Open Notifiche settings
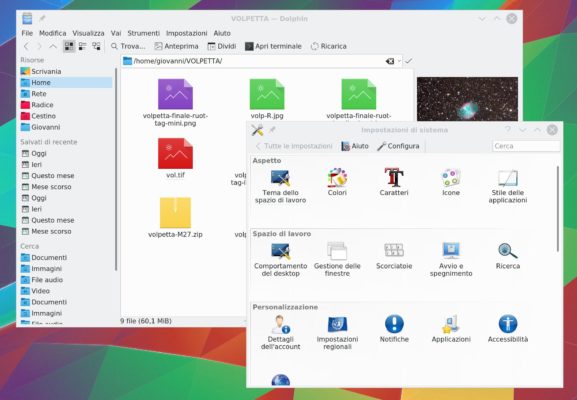 pyautogui.click(x=394, y=329)
